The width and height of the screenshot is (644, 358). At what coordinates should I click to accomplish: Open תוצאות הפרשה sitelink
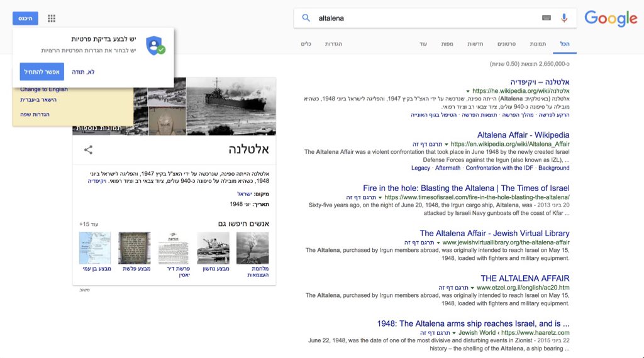pos(479,115)
